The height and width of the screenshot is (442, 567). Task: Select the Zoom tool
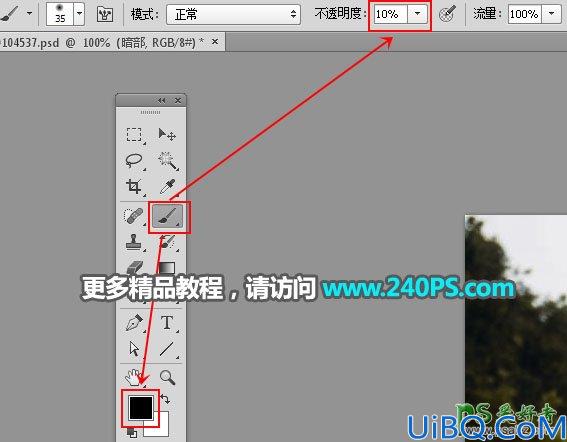pyautogui.click(x=167, y=377)
